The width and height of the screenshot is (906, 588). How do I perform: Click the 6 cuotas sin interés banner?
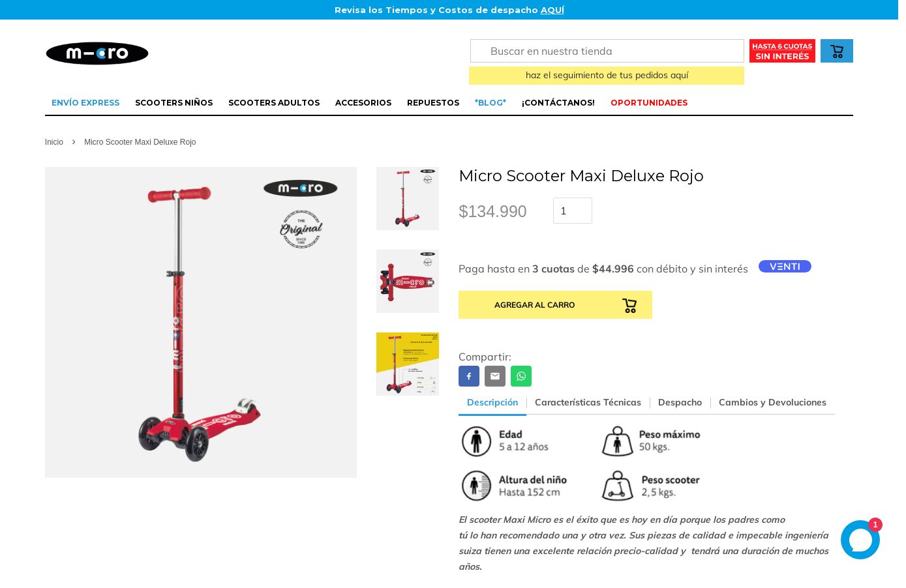782,51
